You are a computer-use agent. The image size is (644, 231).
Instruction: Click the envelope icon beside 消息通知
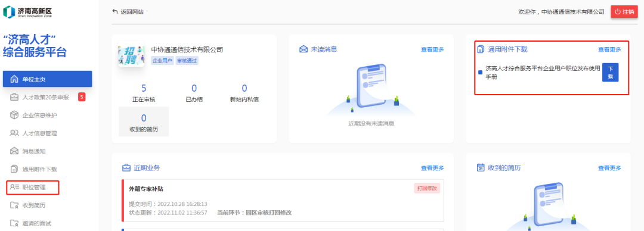click(x=14, y=151)
